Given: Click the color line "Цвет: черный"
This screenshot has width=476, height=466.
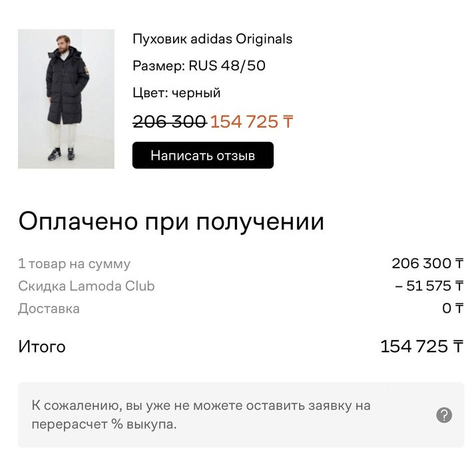Looking at the screenshot, I should click(x=176, y=93).
